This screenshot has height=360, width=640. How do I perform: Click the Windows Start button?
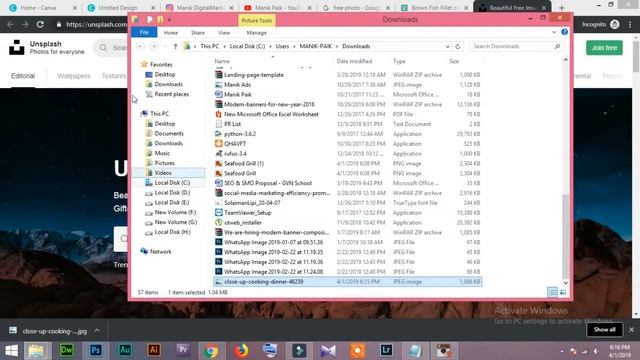pyautogui.click(x=11, y=351)
